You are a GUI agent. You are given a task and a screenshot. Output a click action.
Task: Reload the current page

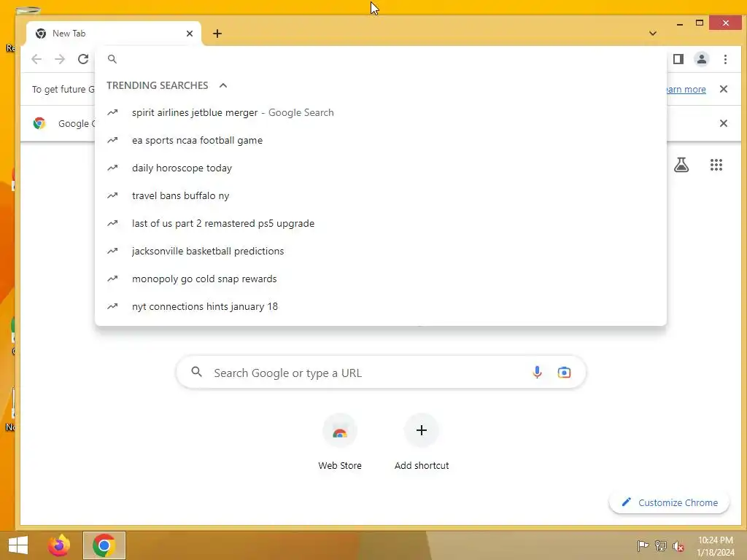[83, 59]
